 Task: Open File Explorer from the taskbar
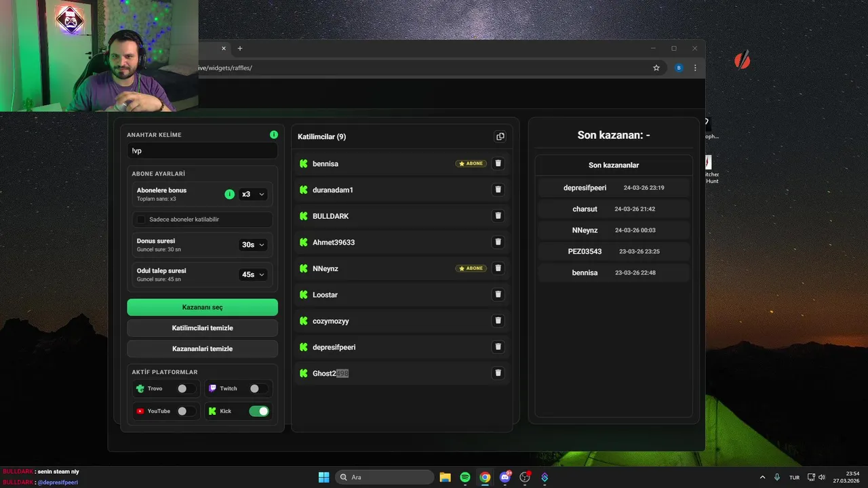coord(445,477)
